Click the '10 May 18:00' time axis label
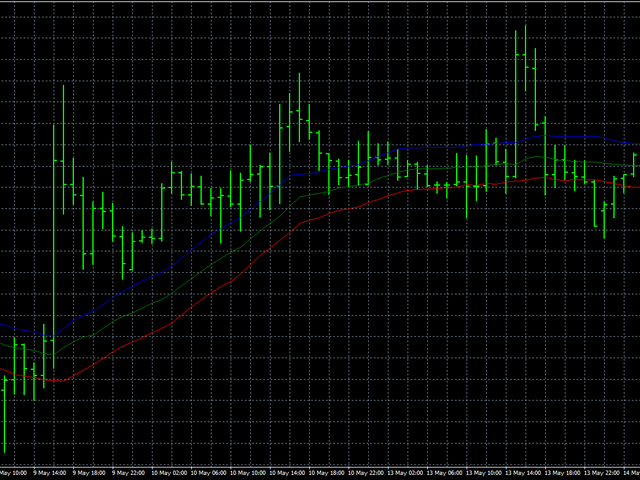 coord(327,473)
